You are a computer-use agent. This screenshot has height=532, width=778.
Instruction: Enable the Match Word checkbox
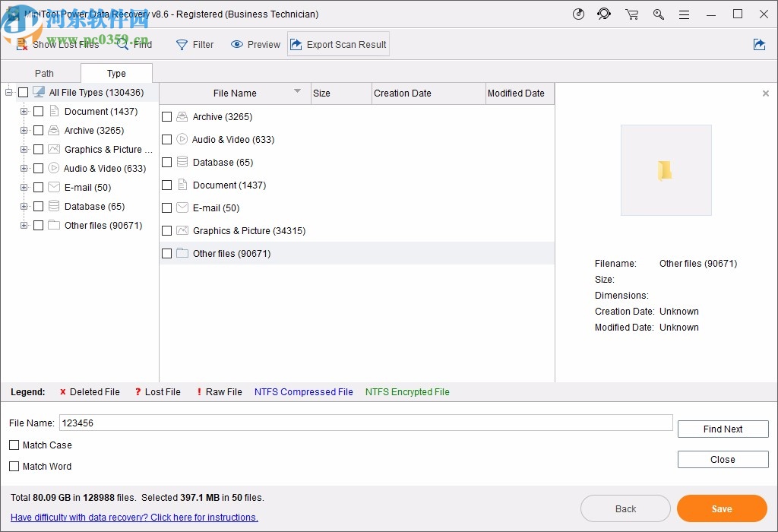pos(14,466)
